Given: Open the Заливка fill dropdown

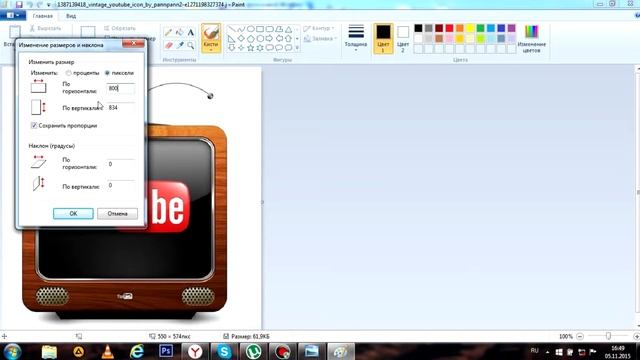Looking at the screenshot, I should tap(320, 39).
